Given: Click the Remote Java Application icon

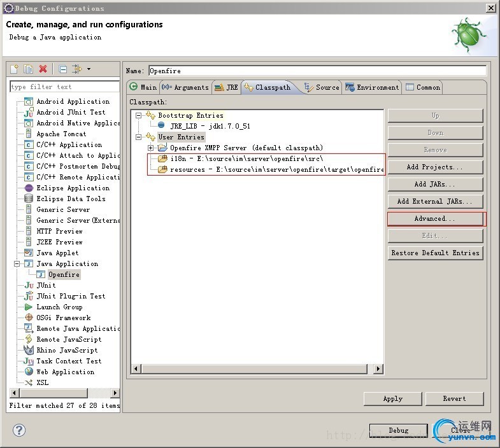Looking at the screenshot, I should (29, 328).
